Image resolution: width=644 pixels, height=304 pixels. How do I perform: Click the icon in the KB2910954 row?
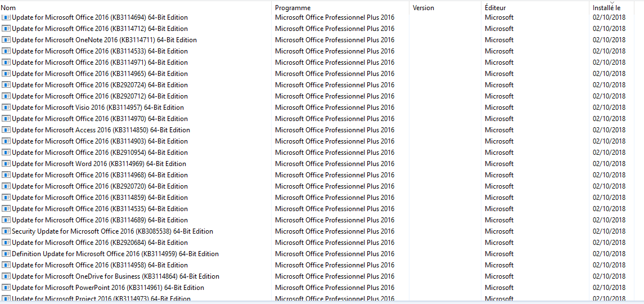6,152
